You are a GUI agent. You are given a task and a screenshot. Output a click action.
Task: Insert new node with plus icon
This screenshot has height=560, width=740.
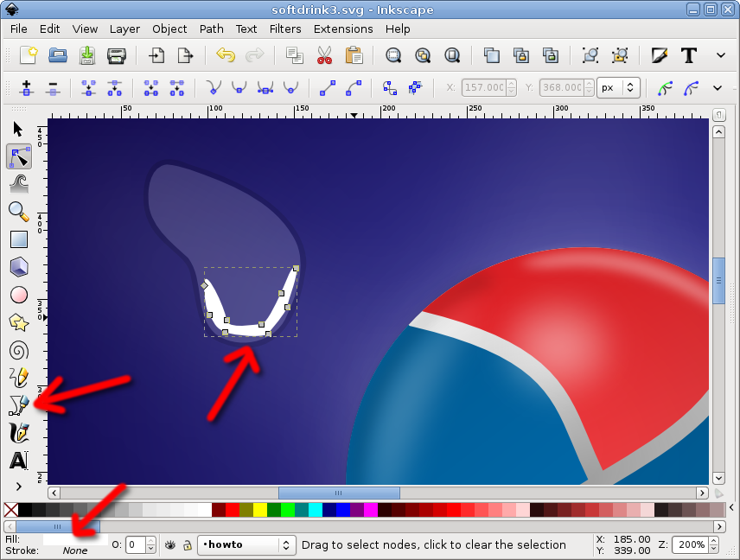coord(27,88)
